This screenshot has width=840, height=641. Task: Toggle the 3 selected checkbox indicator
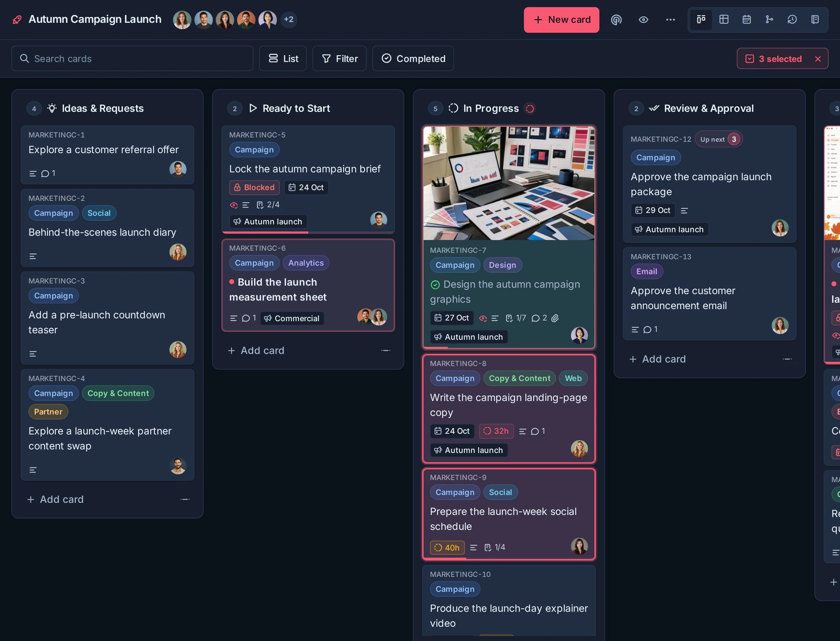tap(750, 59)
